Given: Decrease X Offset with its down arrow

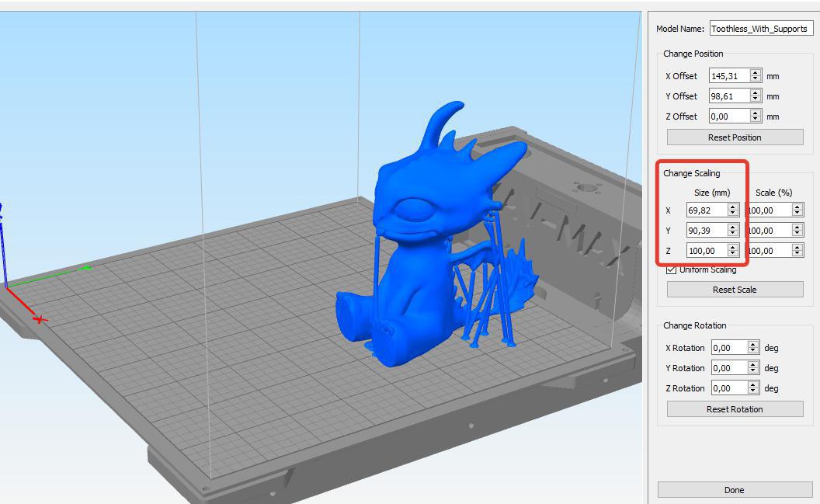Looking at the screenshot, I should (x=755, y=79).
